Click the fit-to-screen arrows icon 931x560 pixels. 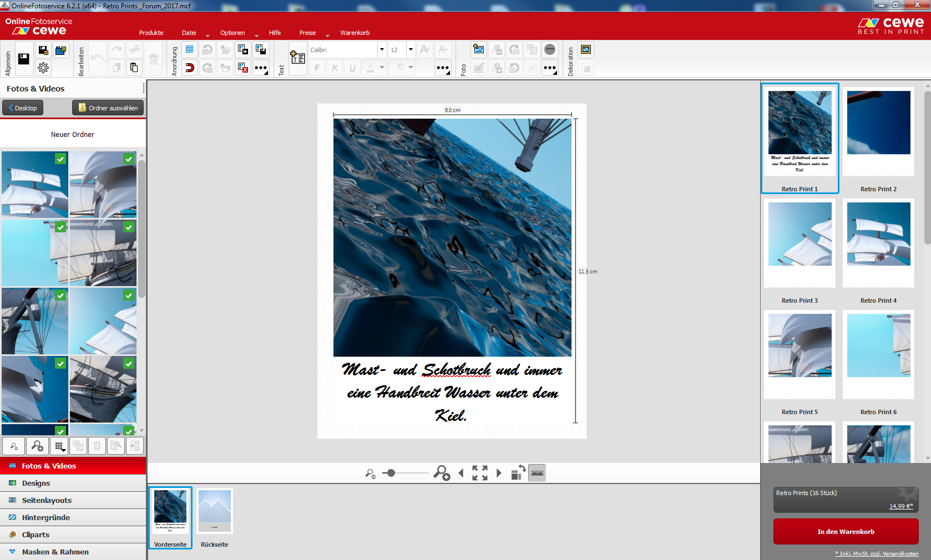pyautogui.click(x=480, y=473)
